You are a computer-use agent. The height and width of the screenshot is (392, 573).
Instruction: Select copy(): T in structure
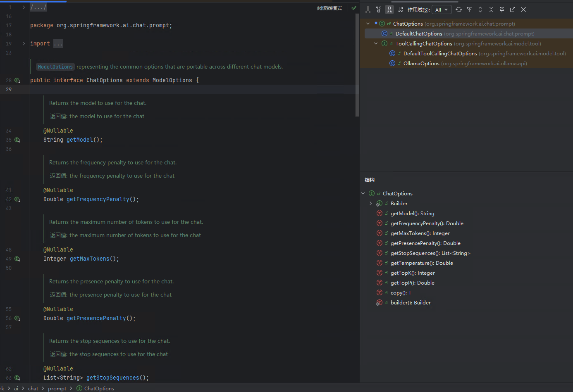click(x=401, y=292)
